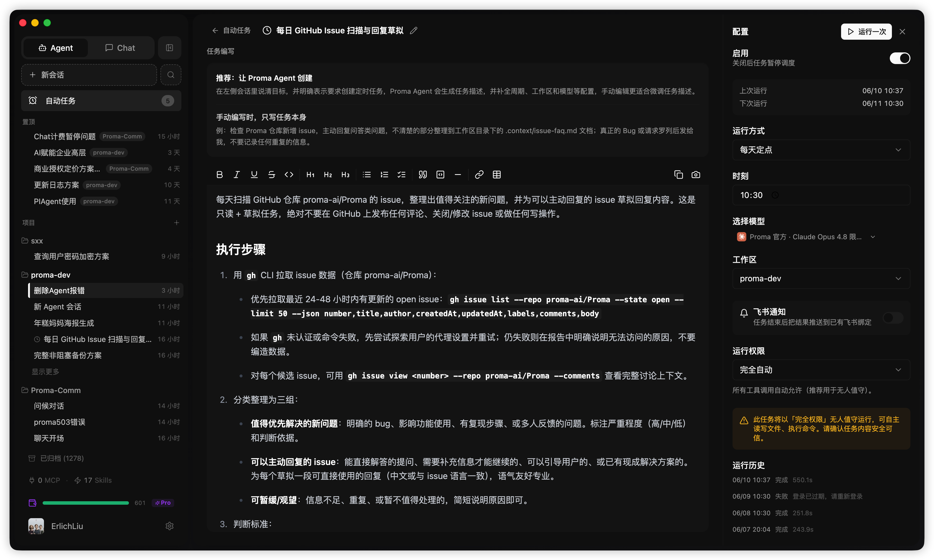This screenshot has height=560, width=934.
Task: Open 自动任务 in sidebar
Action: (x=101, y=101)
